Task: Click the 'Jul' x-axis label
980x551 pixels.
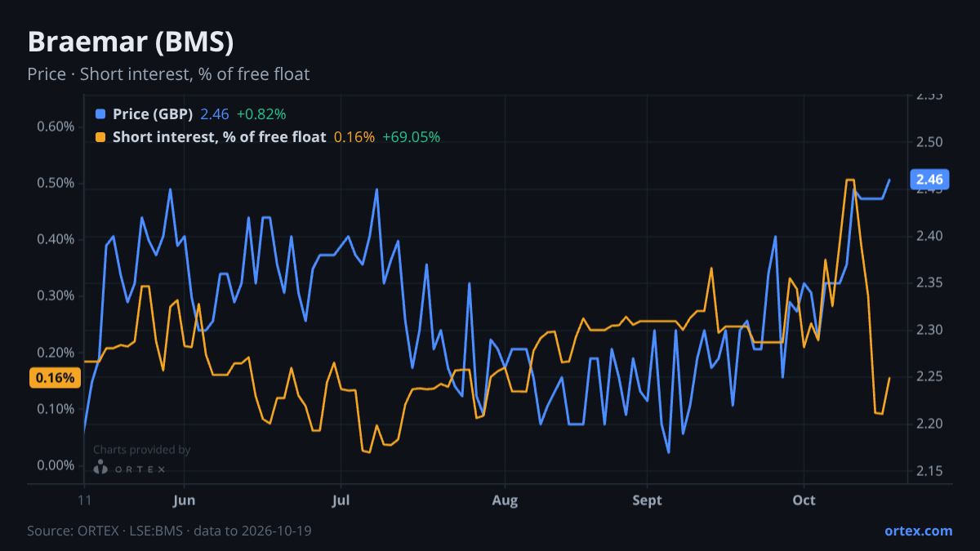Action: (x=341, y=500)
